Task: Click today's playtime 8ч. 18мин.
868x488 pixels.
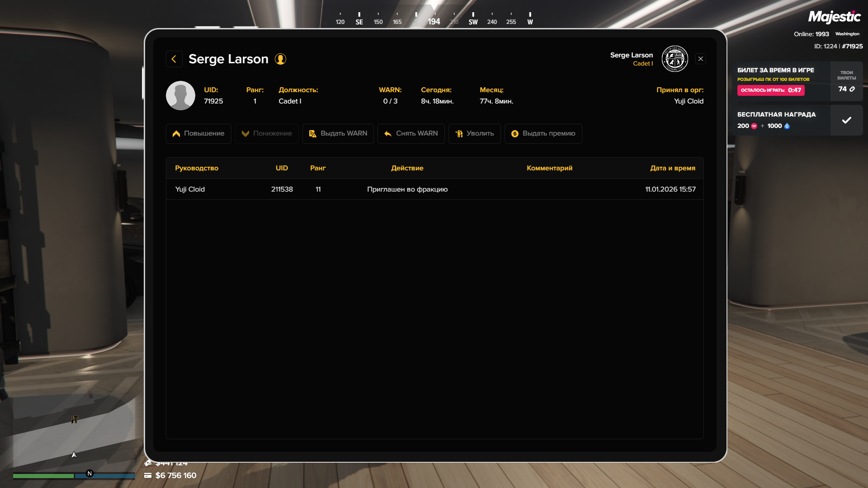Action: click(x=437, y=101)
